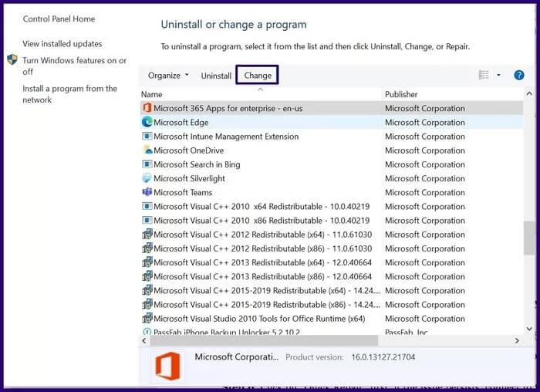Click the Visual C++ 2015-2019 (x64) icon
This screenshot has width=540, height=392.
[147, 290]
